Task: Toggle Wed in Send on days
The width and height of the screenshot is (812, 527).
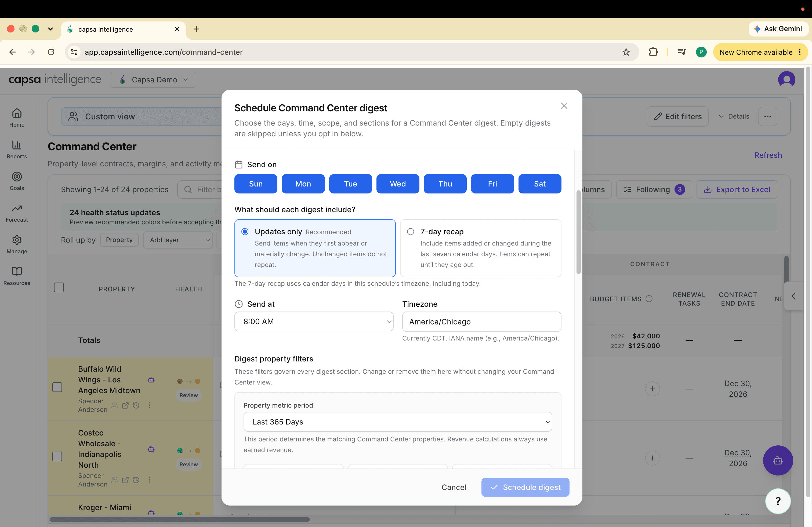Action: click(x=398, y=184)
